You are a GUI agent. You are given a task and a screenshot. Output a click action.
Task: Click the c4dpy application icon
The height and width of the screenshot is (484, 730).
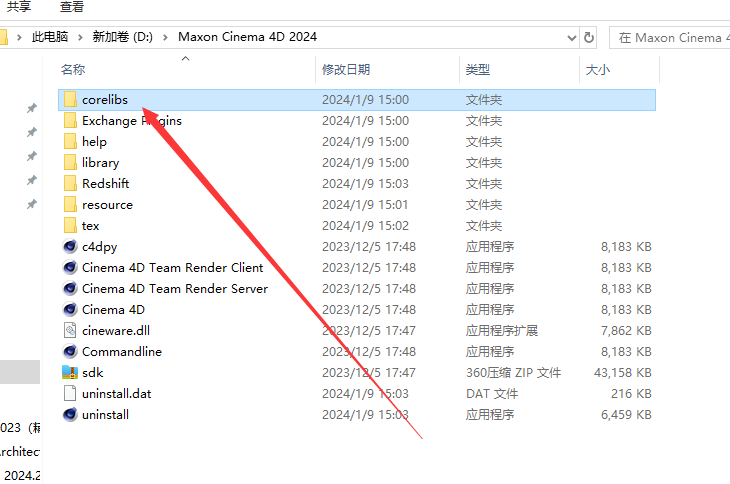[70, 246]
